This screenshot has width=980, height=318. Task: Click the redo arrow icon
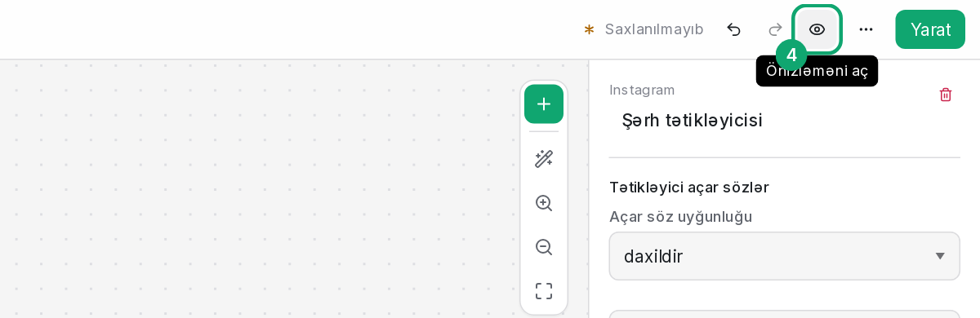(x=775, y=29)
